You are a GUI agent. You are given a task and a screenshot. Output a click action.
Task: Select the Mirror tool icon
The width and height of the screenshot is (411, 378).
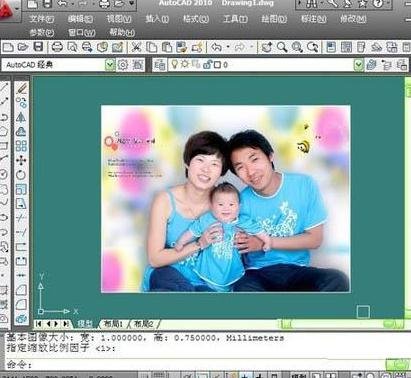[21, 117]
